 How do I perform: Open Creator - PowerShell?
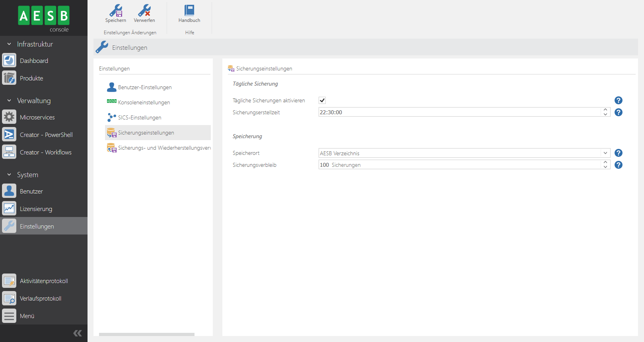pos(46,135)
